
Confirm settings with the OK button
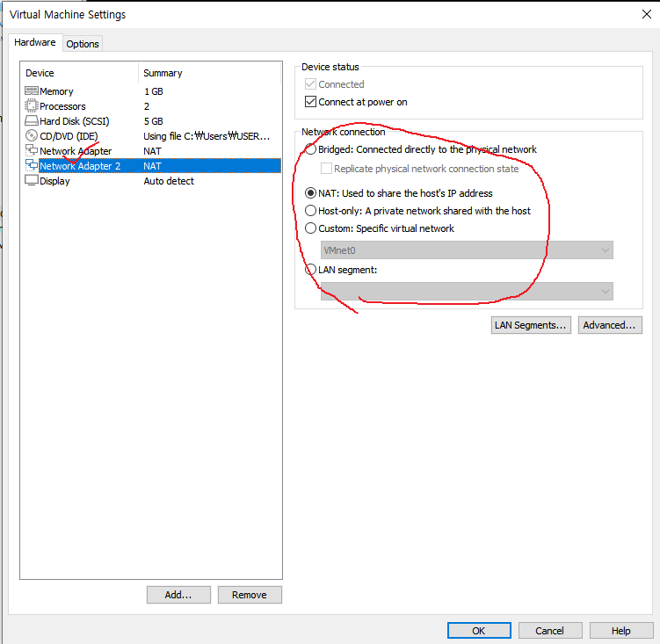(x=479, y=631)
